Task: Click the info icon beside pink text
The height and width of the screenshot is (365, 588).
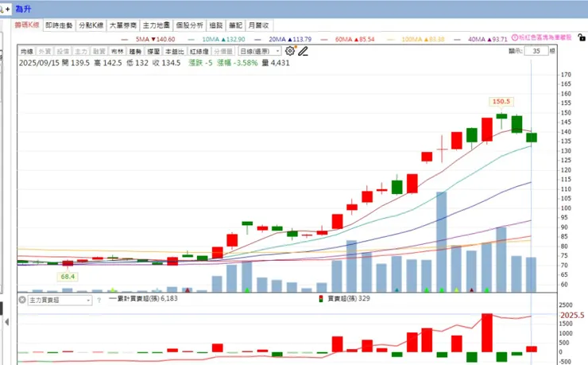Action: (515, 37)
